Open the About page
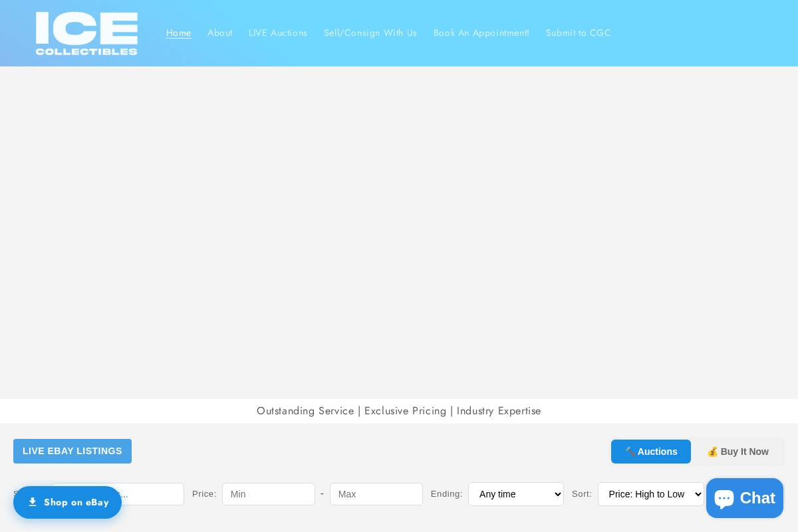The height and width of the screenshot is (532, 798). point(220,33)
